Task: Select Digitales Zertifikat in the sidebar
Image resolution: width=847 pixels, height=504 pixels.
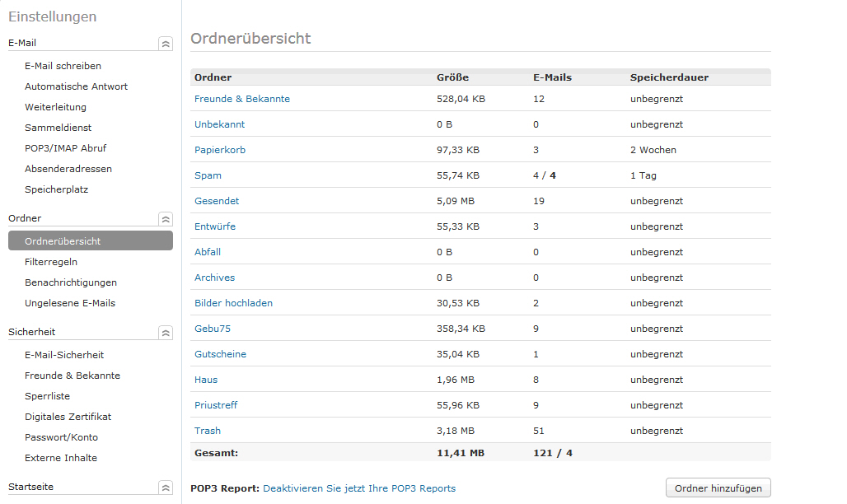Action: 68,417
